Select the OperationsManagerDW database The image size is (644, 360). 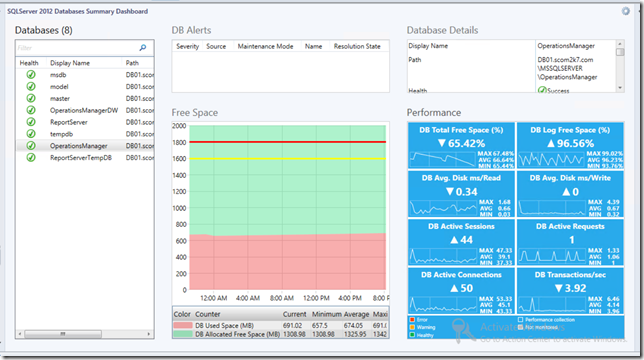(x=85, y=110)
